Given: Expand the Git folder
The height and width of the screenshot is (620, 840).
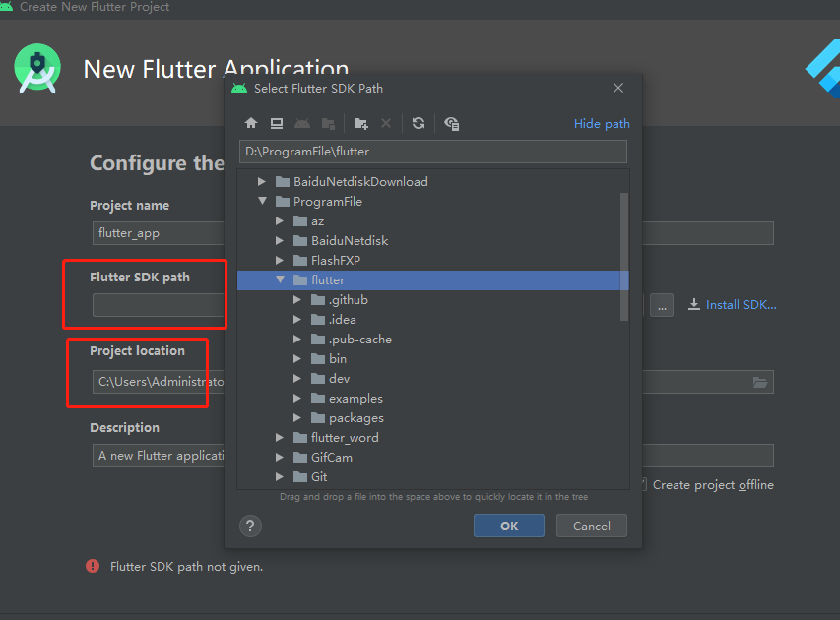Looking at the screenshot, I should tap(279, 477).
